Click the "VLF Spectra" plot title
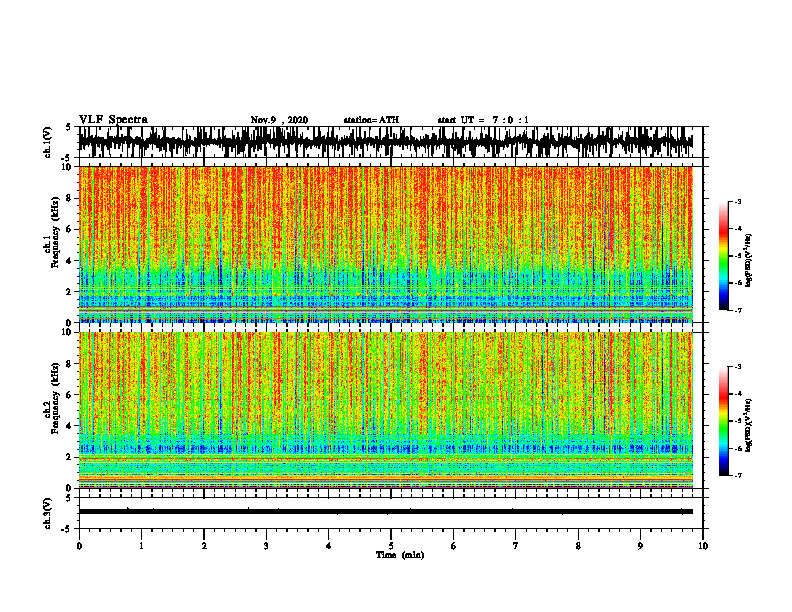Screen dimensions: 792x612 [x=113, y=120]
